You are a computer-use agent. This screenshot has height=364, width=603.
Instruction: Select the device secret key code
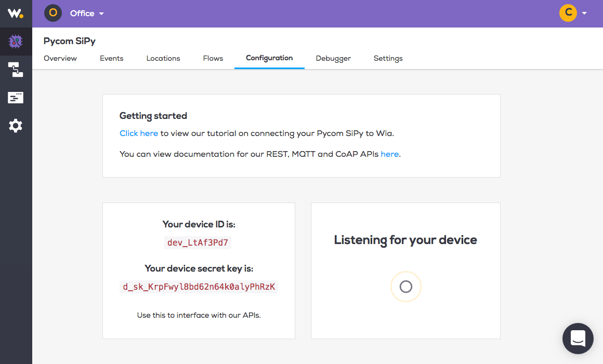(199, 287)
